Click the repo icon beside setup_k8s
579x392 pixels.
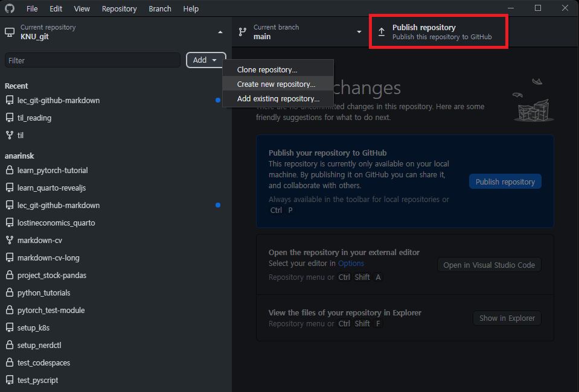tap(10, 328)
